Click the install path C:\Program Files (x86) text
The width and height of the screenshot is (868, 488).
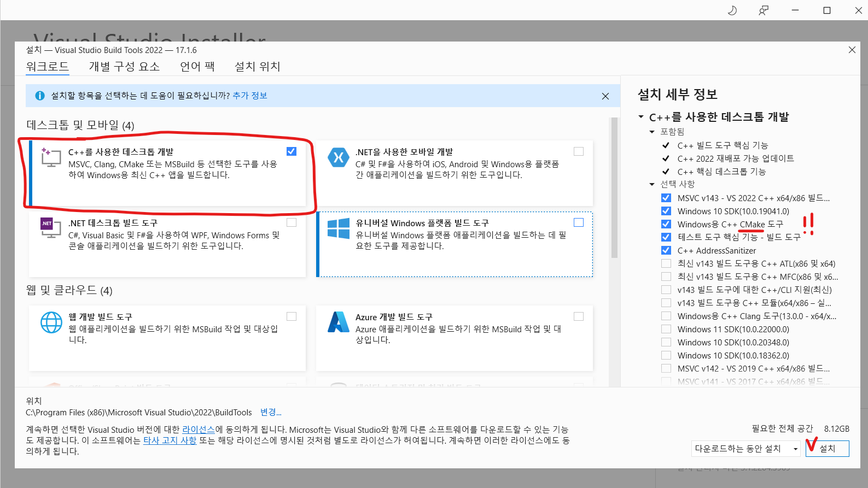[139, 413]
